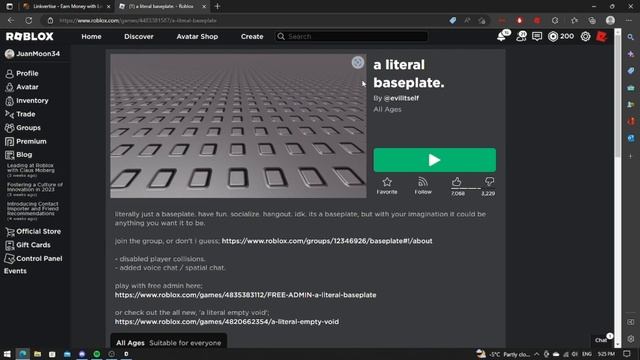640x360 pixels.
Task: Go back in the browser
Action: point(11,20)
